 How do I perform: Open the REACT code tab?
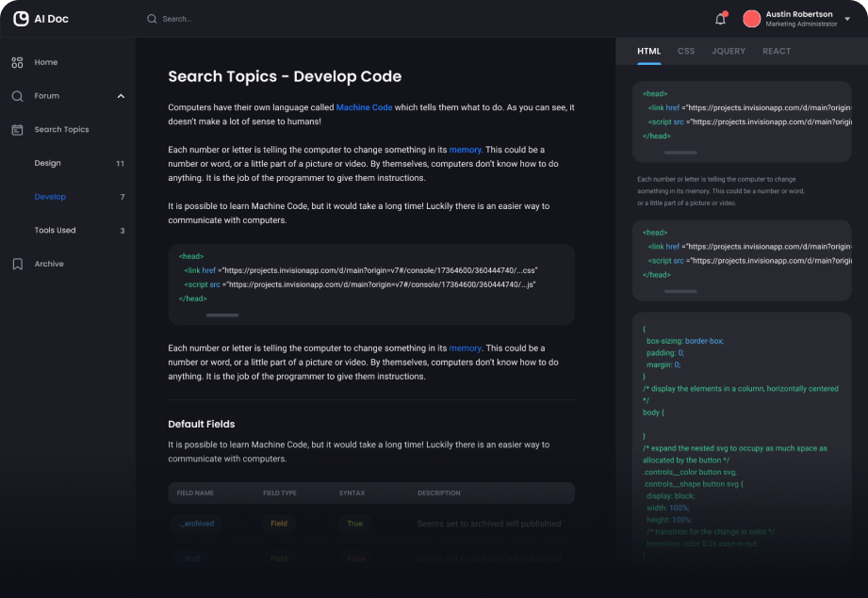pyautogui.click(x=777, y=52)
